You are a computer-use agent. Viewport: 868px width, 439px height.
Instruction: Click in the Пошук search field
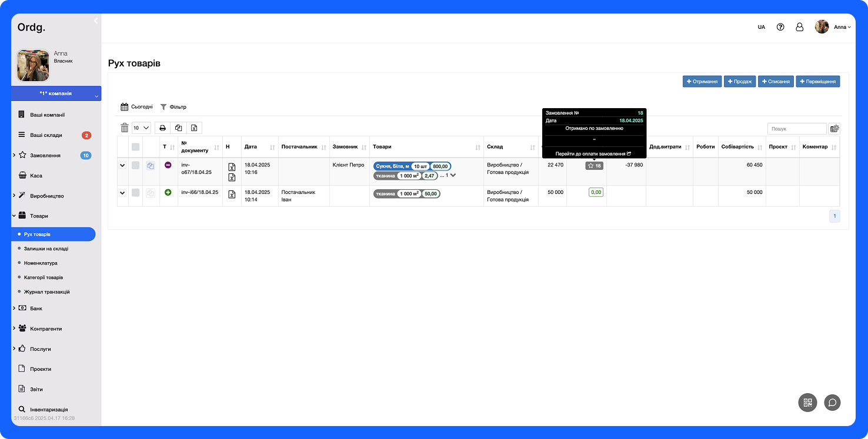coord(796,129)
